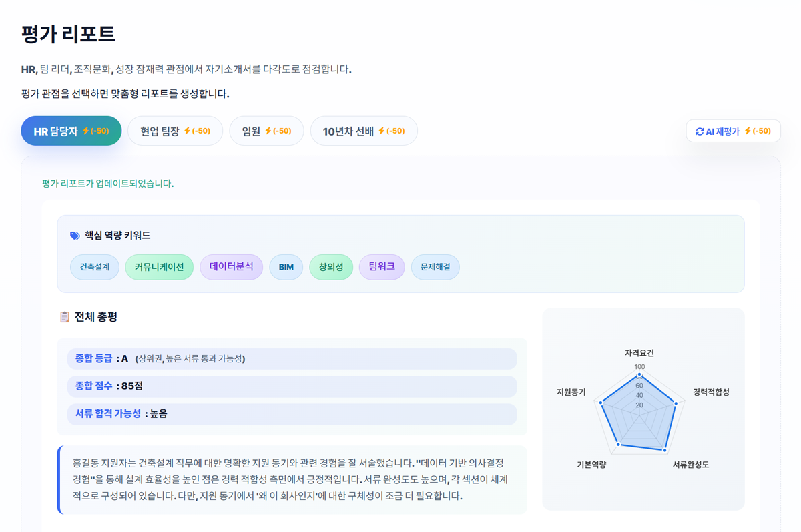Click the lightning icon on 임원 tab
The width and height of the screenshot is (801, 532).
268,131
